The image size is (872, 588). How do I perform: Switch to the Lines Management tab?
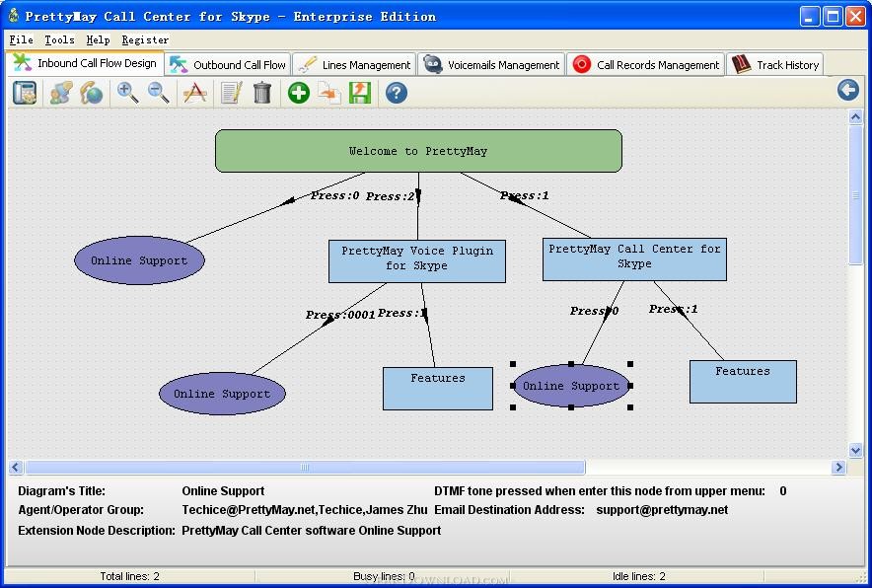tap(354, 64)
